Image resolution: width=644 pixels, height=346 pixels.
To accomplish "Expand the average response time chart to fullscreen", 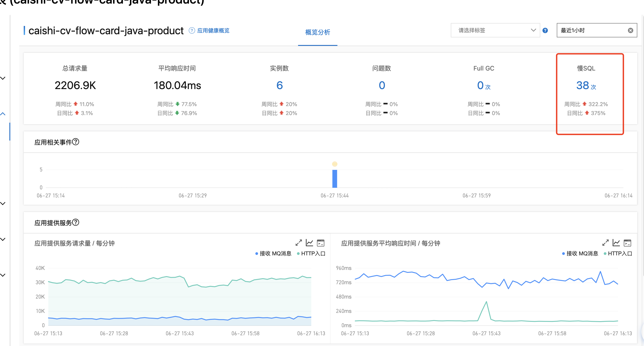I will 605,243.
